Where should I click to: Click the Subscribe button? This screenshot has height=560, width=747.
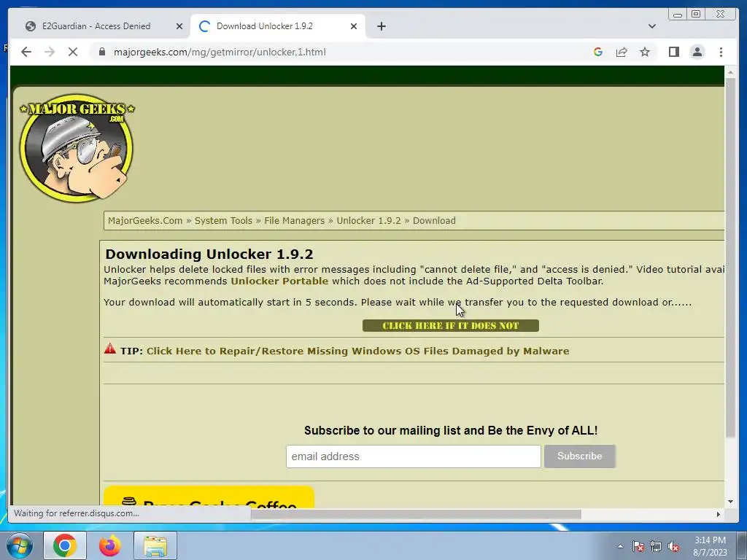click(580, 456)
